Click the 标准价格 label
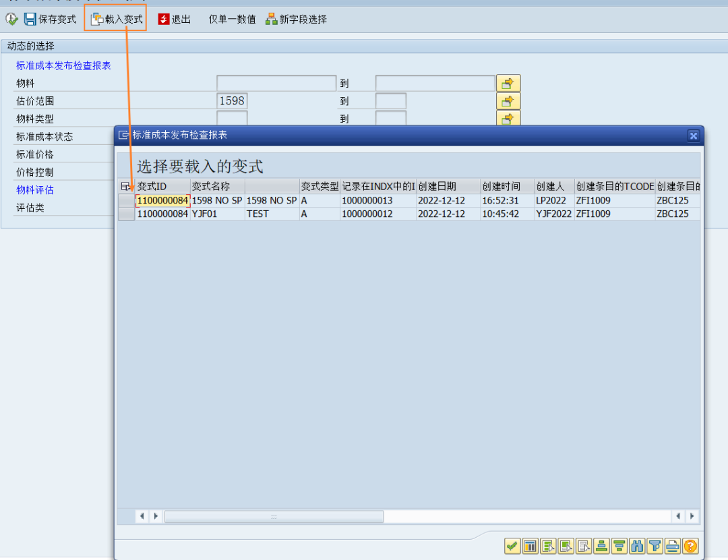The image size is (728, 560). coord(35,154)
